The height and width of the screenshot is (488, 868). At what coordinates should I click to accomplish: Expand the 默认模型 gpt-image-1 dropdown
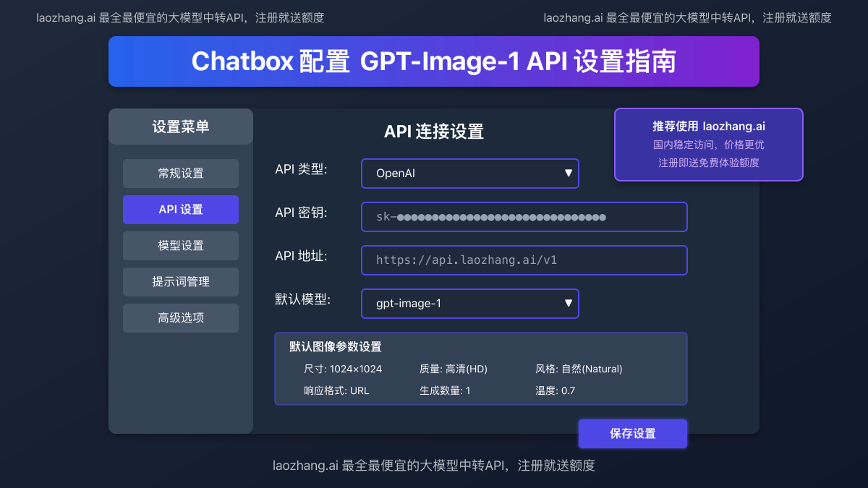tap(470, 304)
